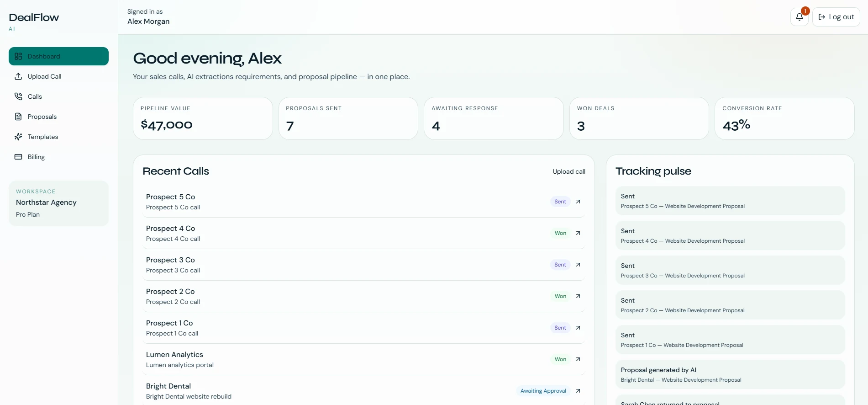The width and height of the screenshot is (868, 405).
Task: Go to Dashboard in the sidebar
Action: (58, 56)
